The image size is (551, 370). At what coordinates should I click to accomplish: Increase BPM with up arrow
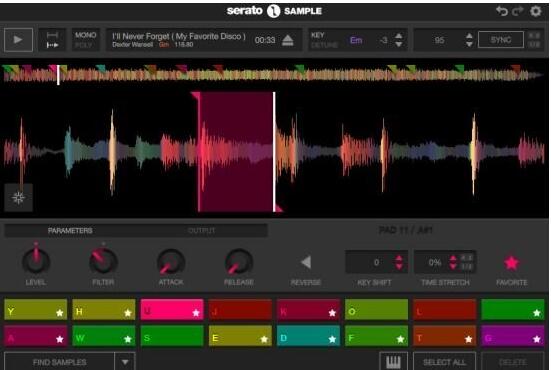[x=469, y=35]
